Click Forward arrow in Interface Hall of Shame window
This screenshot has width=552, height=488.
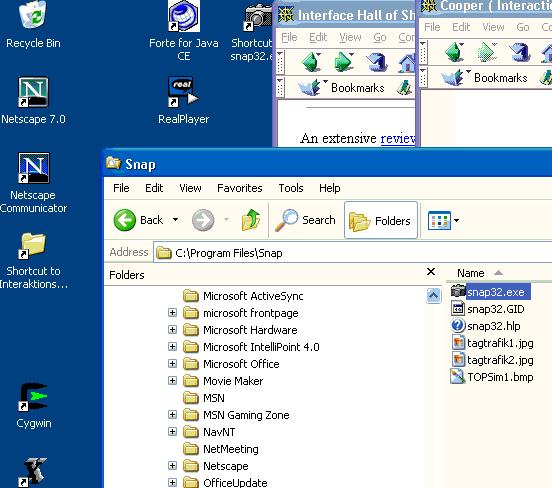tap(344, 62)
